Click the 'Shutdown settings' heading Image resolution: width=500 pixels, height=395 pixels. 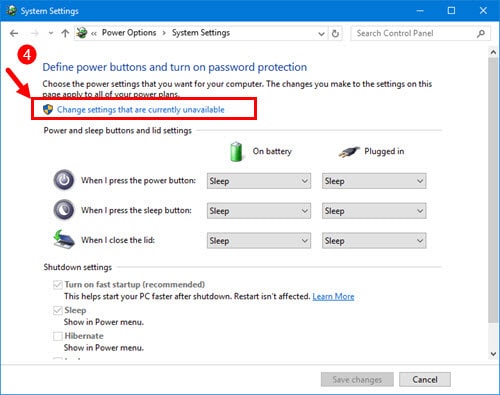click(x=78, y=267)
